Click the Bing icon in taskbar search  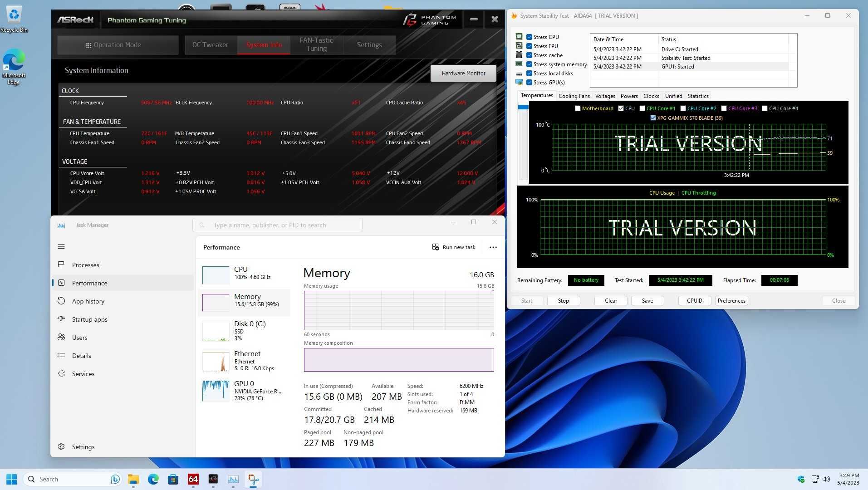[115, 479]
